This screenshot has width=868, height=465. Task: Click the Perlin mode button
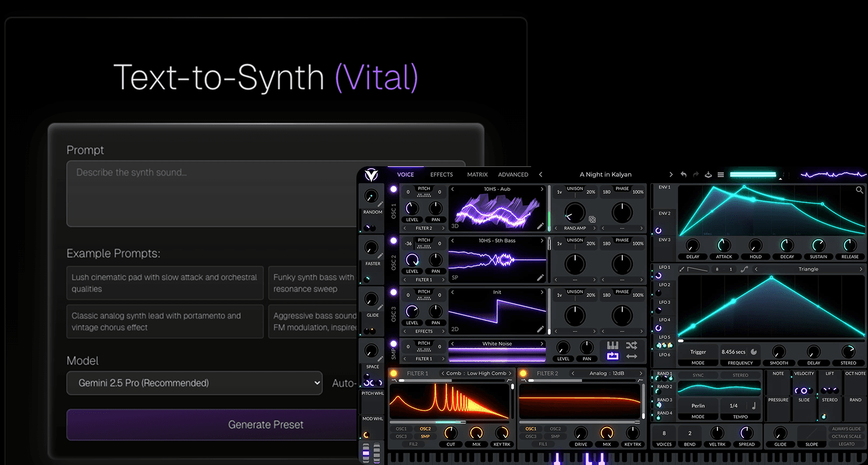[698, 405]
